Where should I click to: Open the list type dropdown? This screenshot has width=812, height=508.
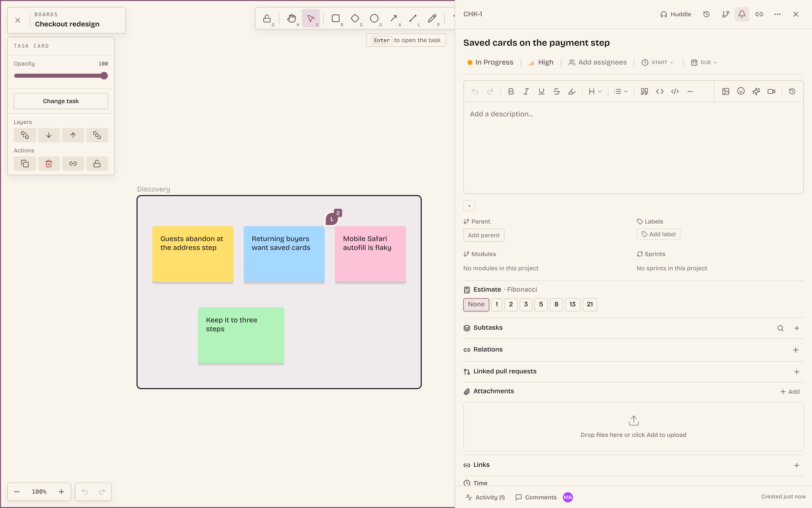tap(620, 91)
